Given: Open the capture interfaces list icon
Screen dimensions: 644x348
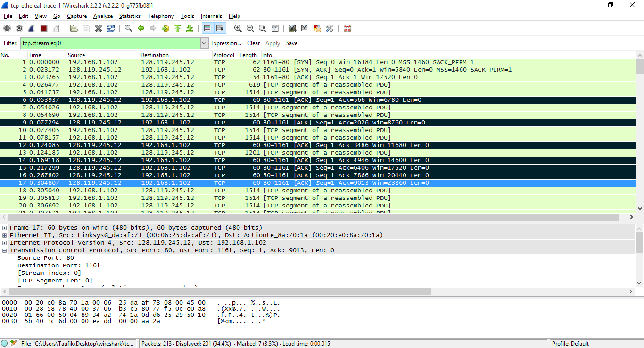Looking at the screenshot, I should coord(7,28).
